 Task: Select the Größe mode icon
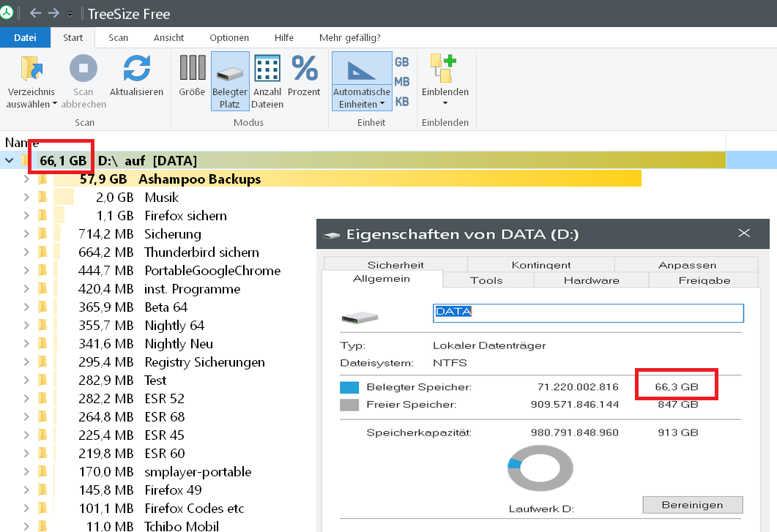coord(192,69)
